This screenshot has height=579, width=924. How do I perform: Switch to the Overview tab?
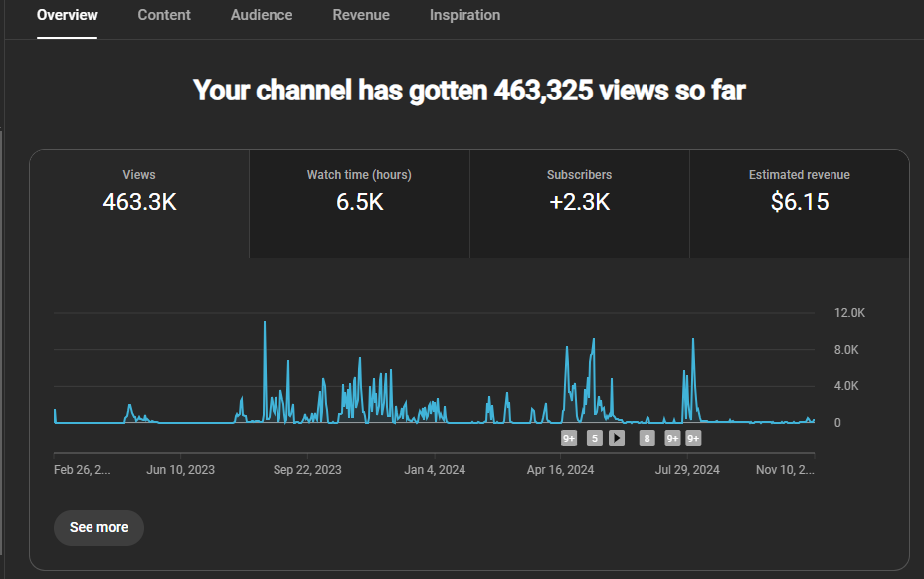[x=67, y=15]
